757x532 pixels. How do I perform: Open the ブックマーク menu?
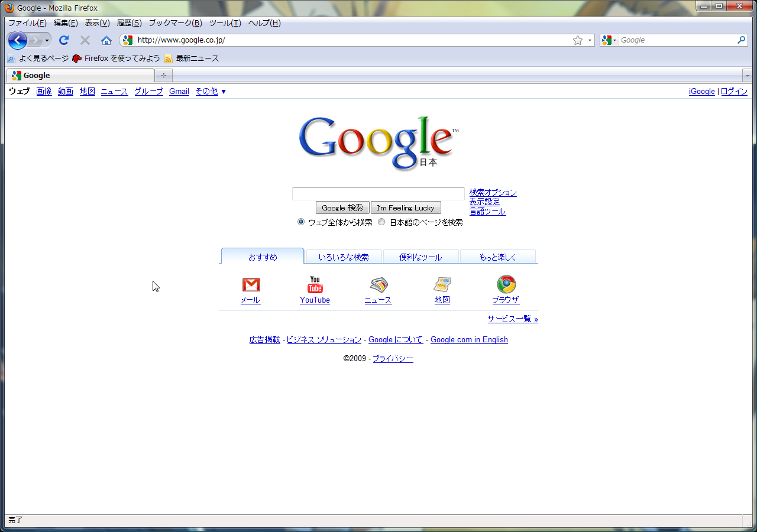pos(175,23)
